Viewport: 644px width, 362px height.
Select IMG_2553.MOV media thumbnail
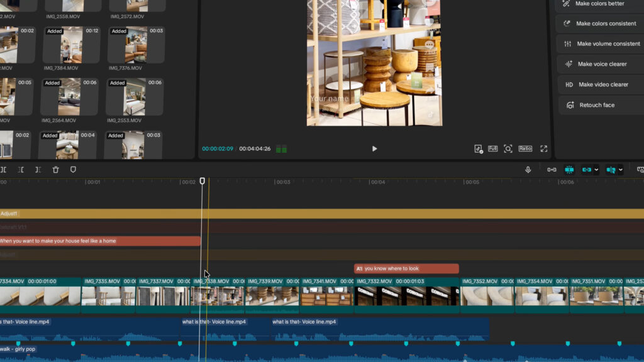click(x=135, y=97)
